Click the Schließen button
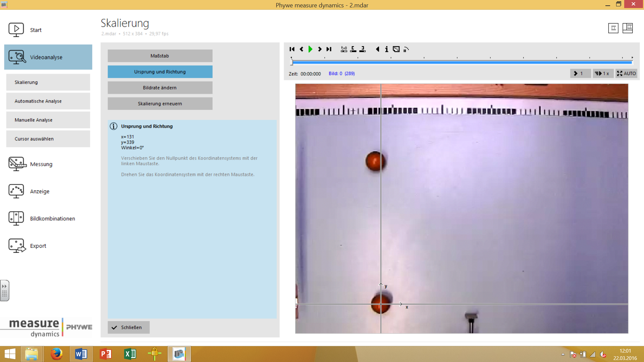The image size is (644, 362). (x=128, y=327)
